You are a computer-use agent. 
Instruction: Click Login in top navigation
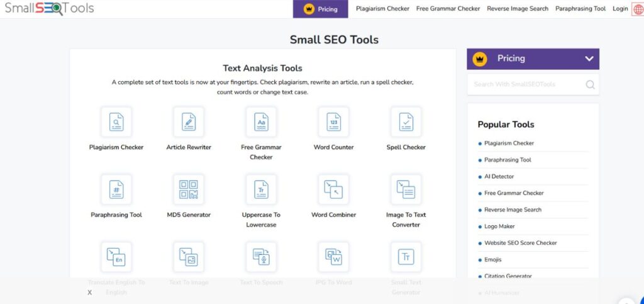tap(620, 9)
